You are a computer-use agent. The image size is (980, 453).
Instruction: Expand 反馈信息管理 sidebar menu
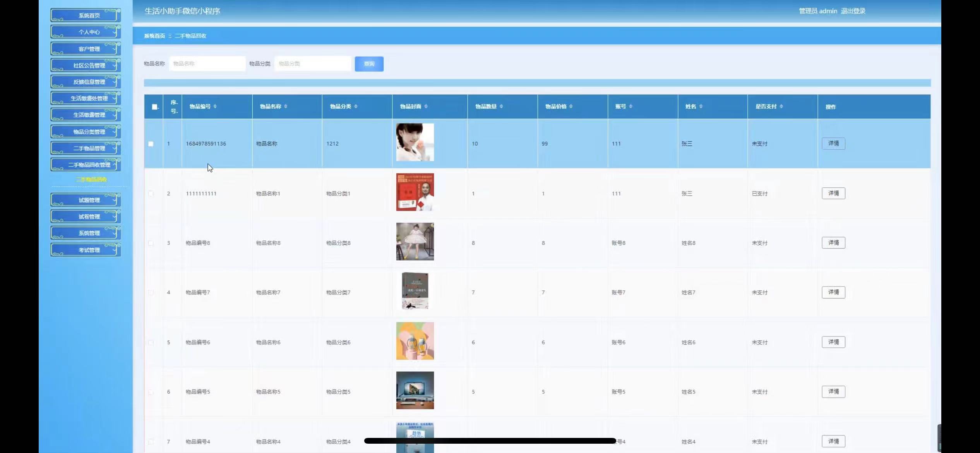tap(86, 82)
